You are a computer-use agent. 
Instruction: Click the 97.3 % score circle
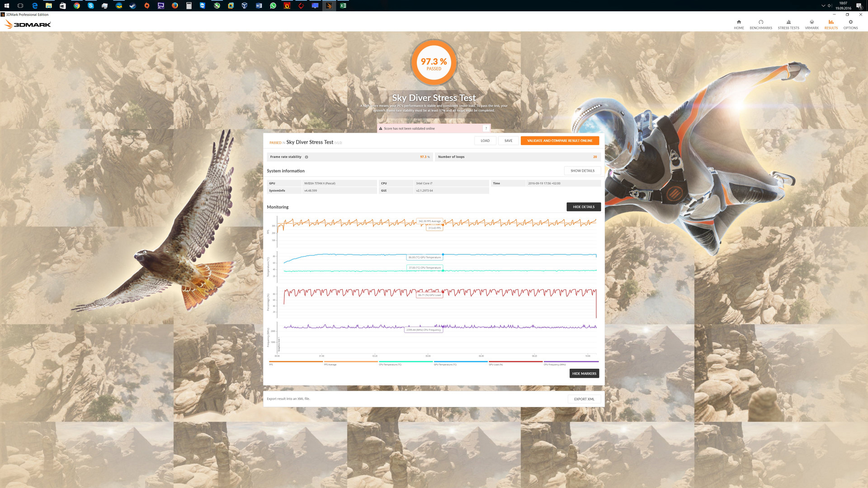click(434, 63)
